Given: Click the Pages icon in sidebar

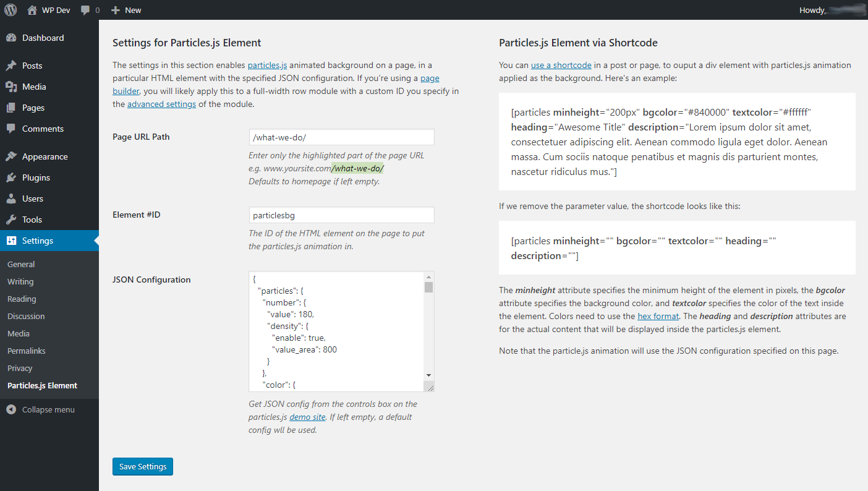Looking at the screenshot, I should point(11,108).
